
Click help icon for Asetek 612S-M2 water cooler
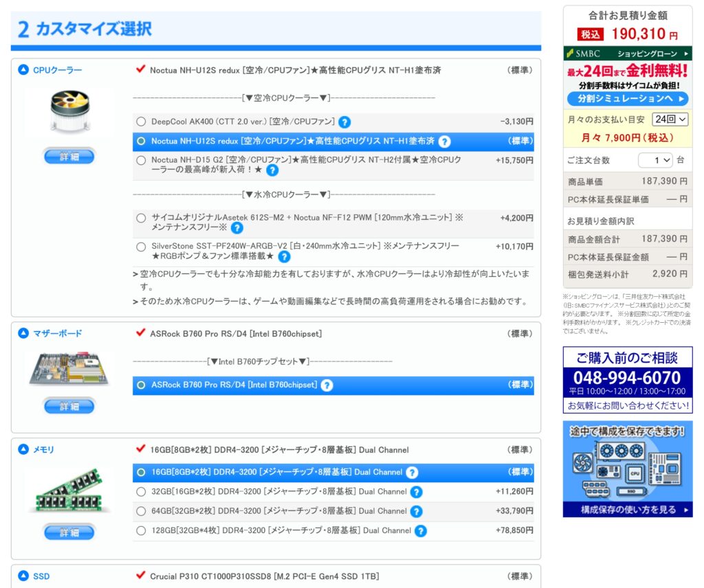236,227
